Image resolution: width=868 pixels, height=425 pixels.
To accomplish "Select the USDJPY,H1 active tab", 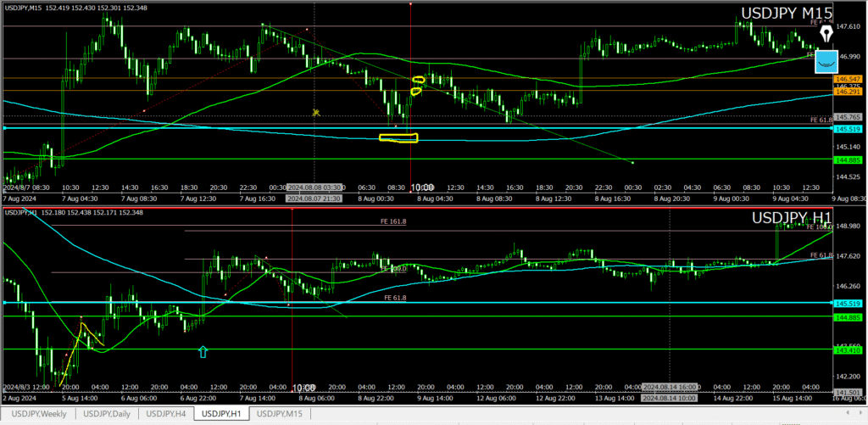I will (223, 413).
